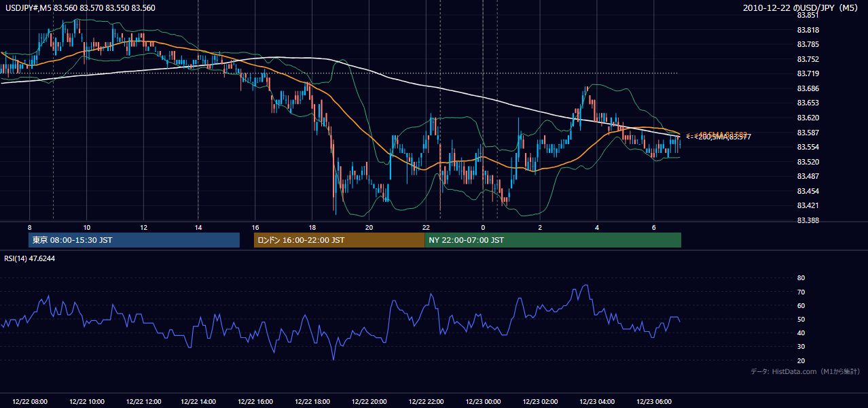Image resolution: width=868 pixels, height=408 pixels.
Task: Click the 東京 08:00-15:30 JST session bar
Action: coord(134,240)
